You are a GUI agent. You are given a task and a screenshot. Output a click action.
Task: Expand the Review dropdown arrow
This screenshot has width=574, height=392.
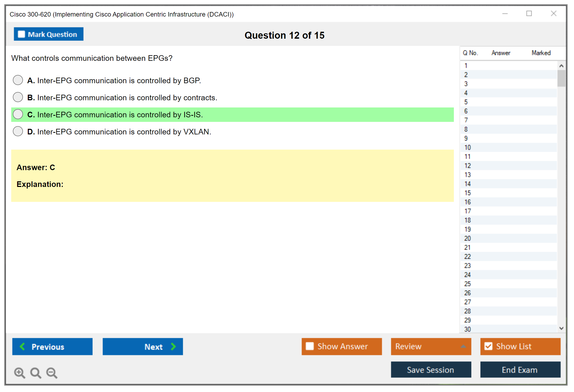(463, 346)
